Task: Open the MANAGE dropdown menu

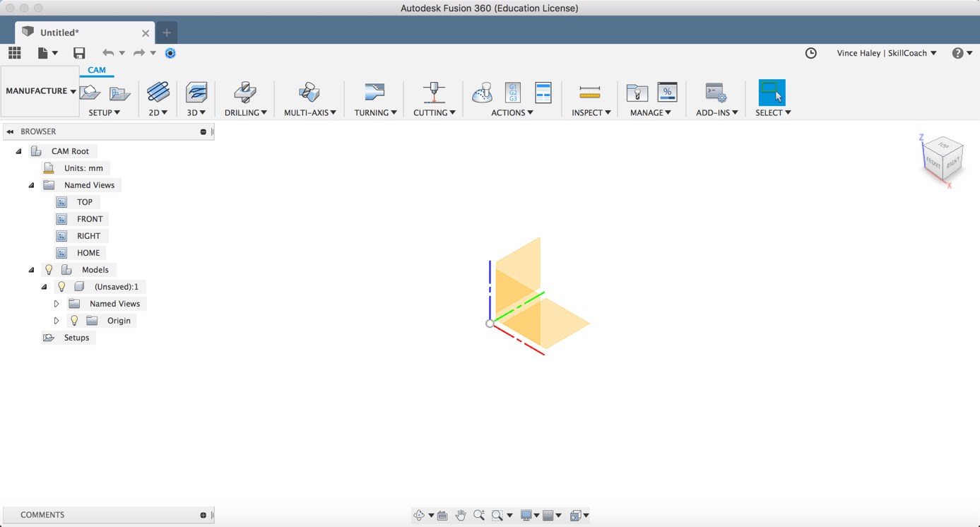Action: click(x=651, y=112)
